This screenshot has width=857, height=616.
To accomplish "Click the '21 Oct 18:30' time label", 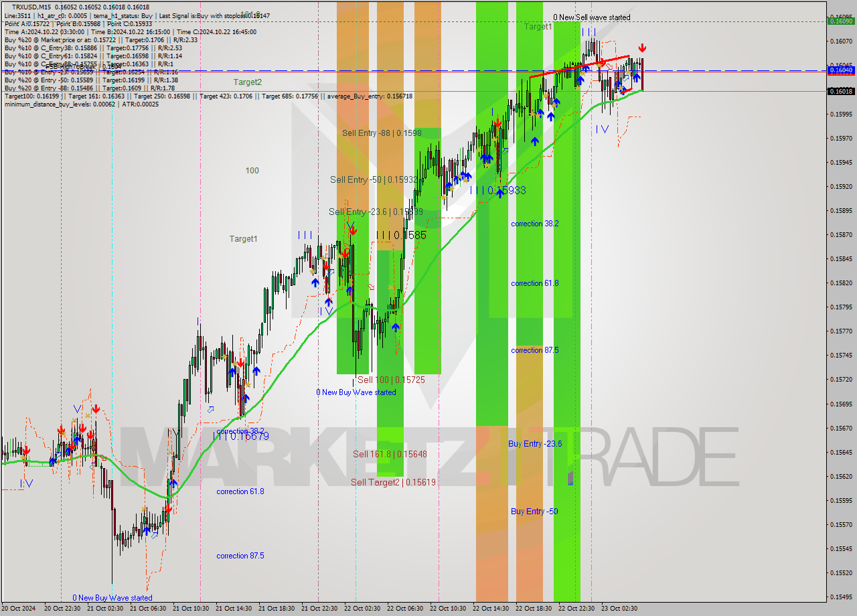I will [x=277, y=609].
